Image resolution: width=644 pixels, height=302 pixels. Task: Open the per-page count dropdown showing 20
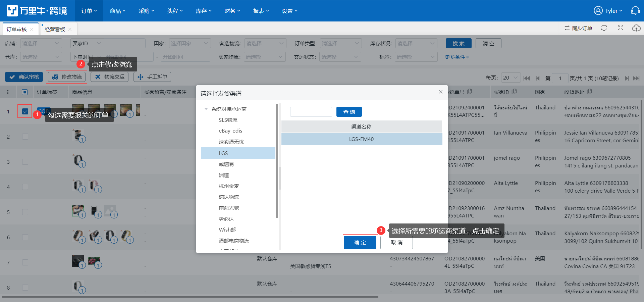pos(511,78)
